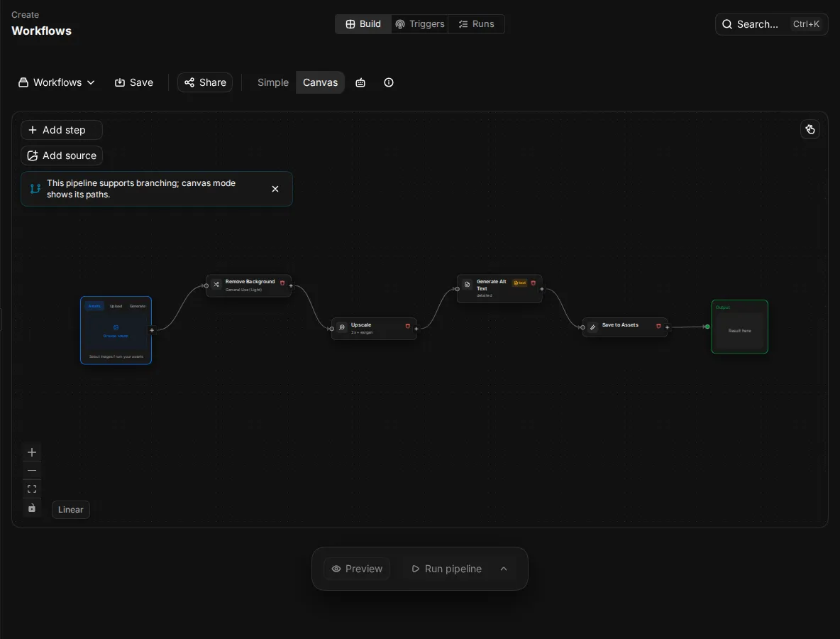Add step after source node plus handle
The image size is (840, 639).
(152, 330)
